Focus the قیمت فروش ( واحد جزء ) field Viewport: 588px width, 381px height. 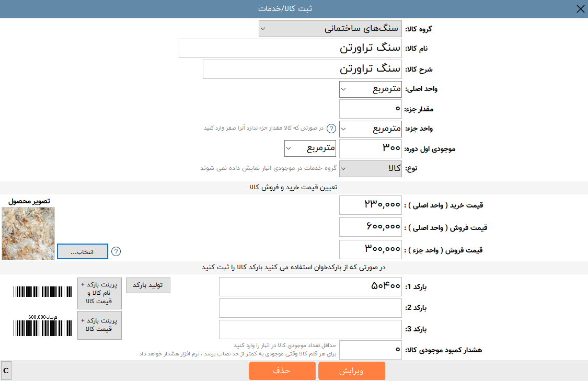click(x=371, y=250)
